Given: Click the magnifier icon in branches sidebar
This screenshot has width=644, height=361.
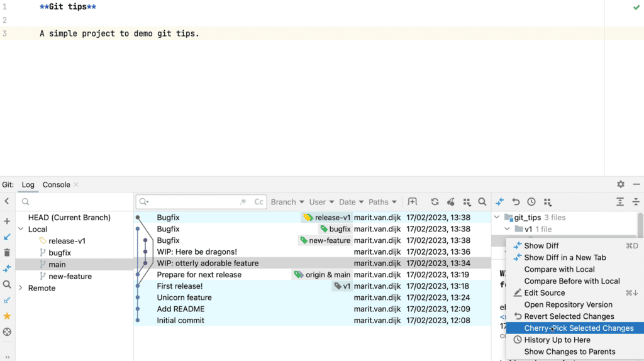Looking at the screenshot, I should tap(7, 284).
